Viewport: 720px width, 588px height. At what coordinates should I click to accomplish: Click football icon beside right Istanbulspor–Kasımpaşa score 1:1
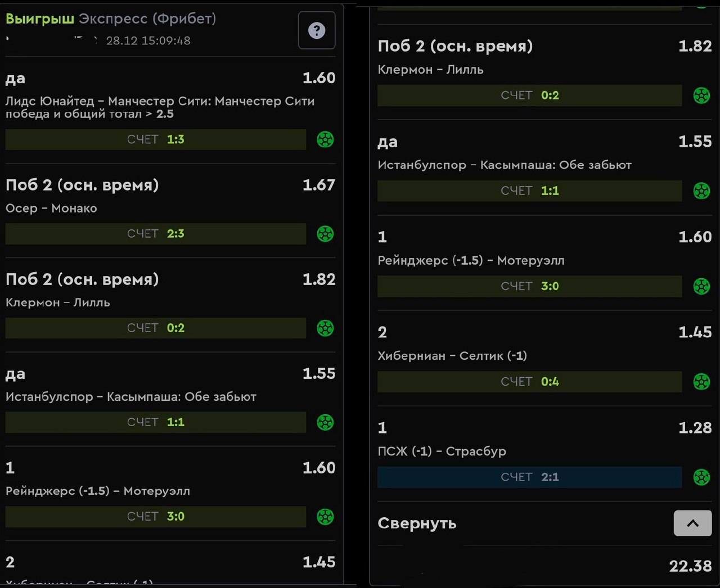tap(701, 191)
